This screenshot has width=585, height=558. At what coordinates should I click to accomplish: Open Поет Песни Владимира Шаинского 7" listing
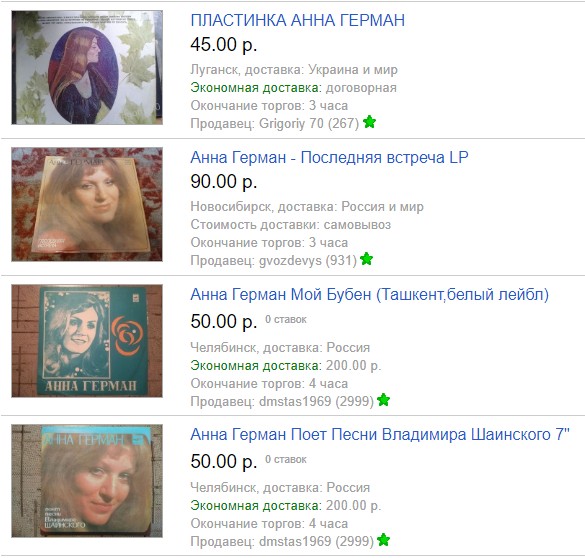[x=380, y=435]
